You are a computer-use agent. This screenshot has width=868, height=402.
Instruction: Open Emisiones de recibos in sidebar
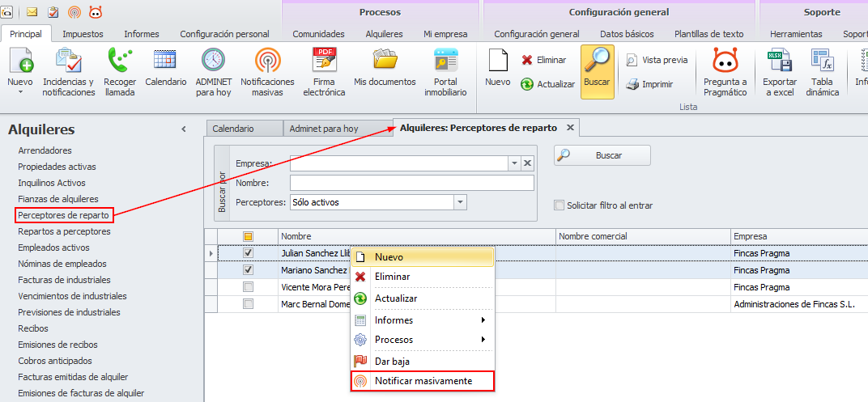57,345
